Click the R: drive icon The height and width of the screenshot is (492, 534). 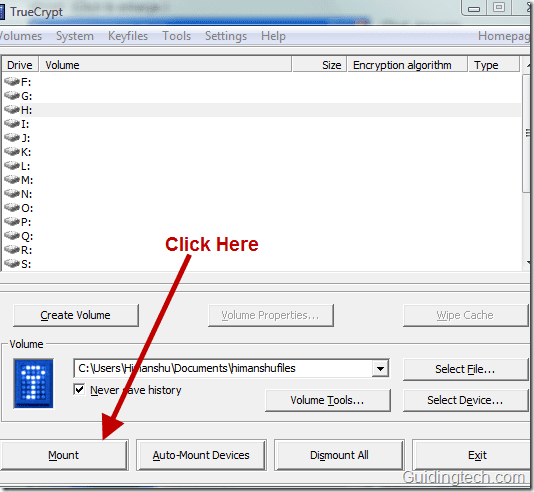tap(12, 250)
